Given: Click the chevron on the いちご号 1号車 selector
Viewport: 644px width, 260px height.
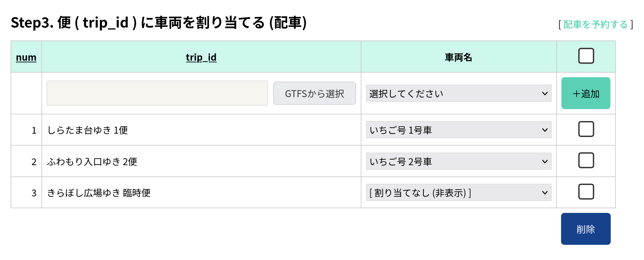Looking at the screenshot, I should tap(545, 130).
